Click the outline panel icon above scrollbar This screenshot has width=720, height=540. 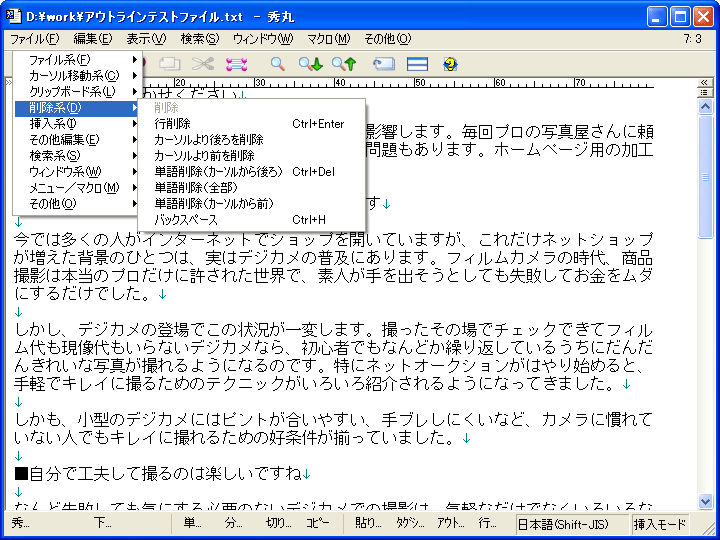(704, 93)
